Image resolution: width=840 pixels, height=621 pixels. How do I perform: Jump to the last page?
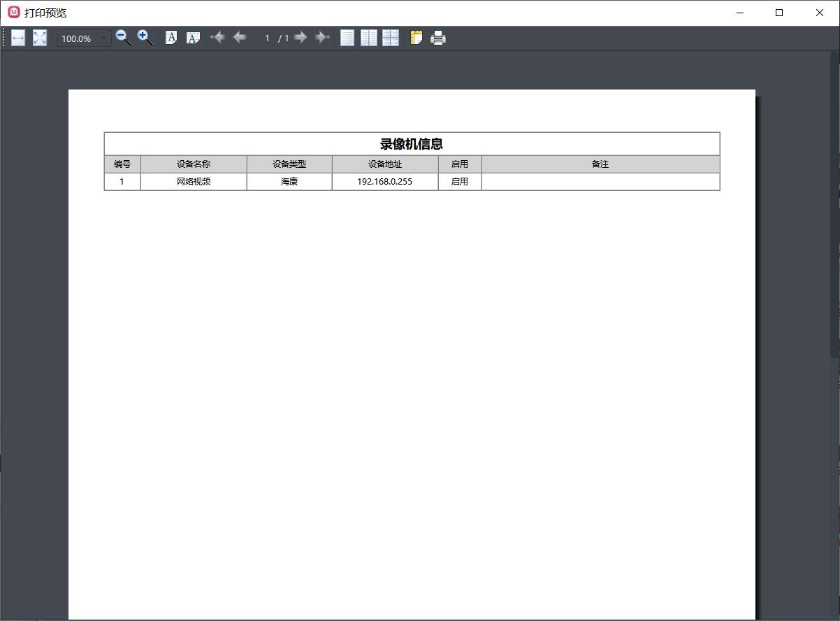point(322,38)
